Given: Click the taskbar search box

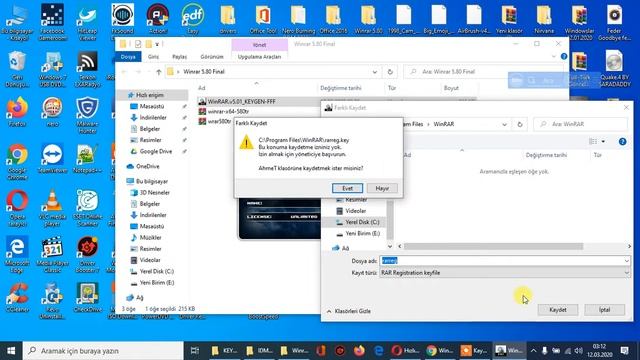Looking at the screenshot, I should click(x=103, y=351).
